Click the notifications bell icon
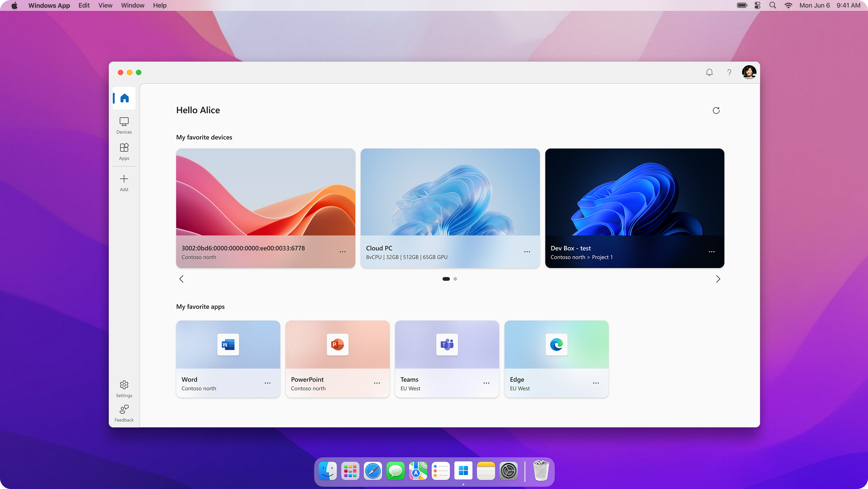The width and height of the screenshot is (868, 489). [x=709, y=72]
